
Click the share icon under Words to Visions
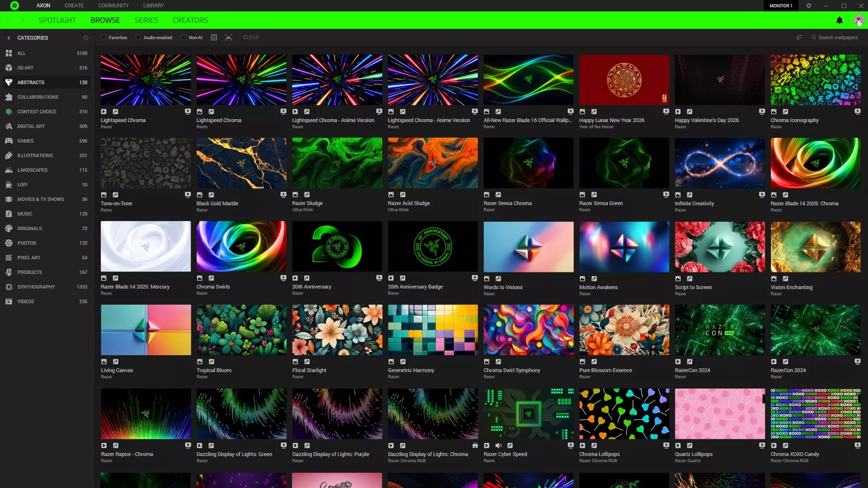click(498, 279)
